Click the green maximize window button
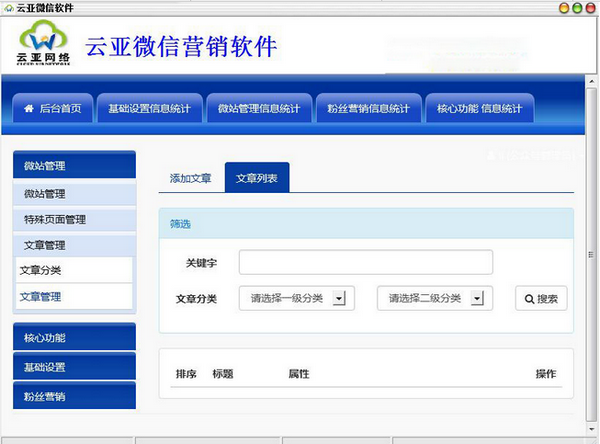This screenshot has width=600, height=444. [577, 8]
